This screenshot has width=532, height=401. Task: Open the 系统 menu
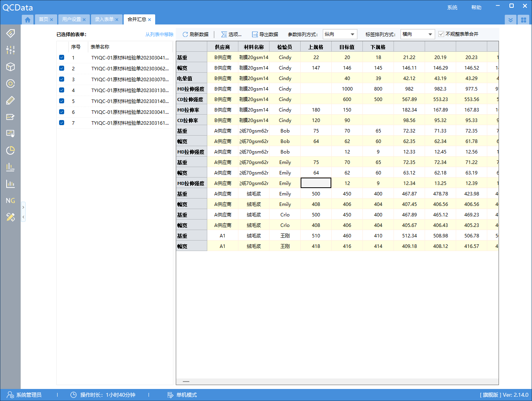[452, 7]
